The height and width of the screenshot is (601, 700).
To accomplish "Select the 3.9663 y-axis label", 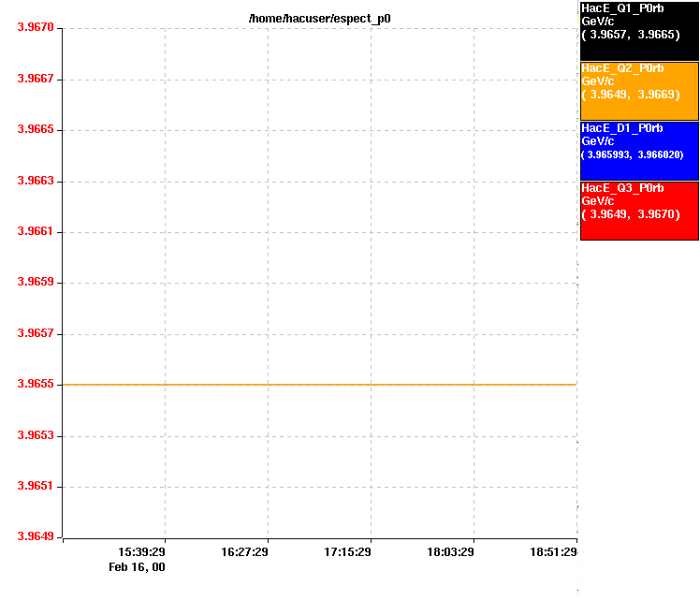I will (x=36, y=182).
